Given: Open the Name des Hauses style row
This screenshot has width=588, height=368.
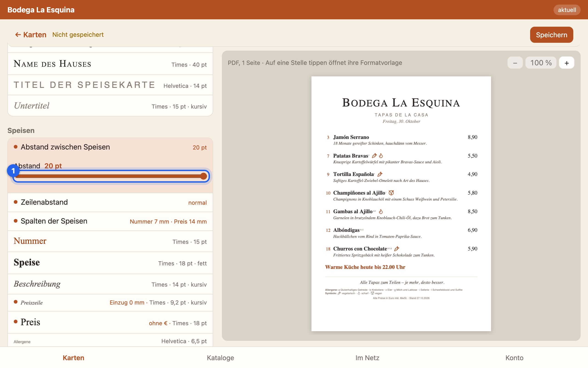Looking at the screenshot, I should click(110, 64).
